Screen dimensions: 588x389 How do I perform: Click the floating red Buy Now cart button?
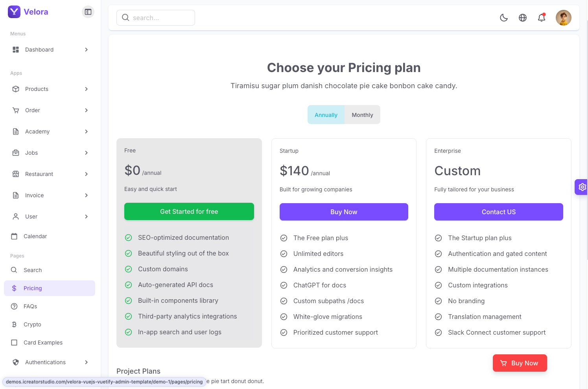pyautogui.click(x=520, y=363)
